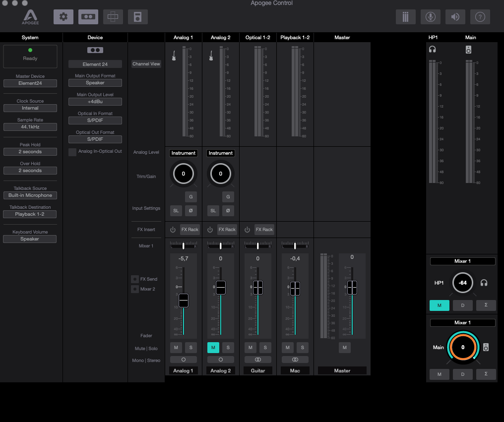Open the system settings gear icon

[63, 17]
